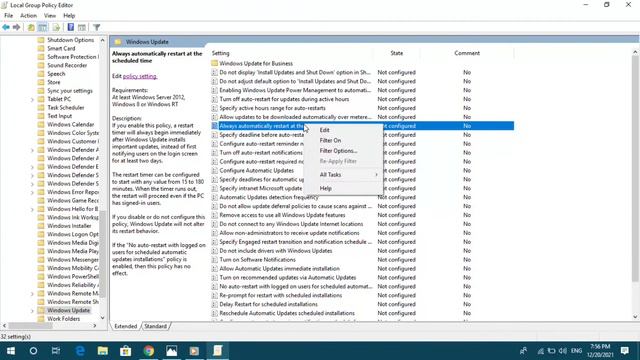Open the All Tasks submenu arrow
Image resolution: width=640 pixels, height=360 pixels.
(376, 175)
